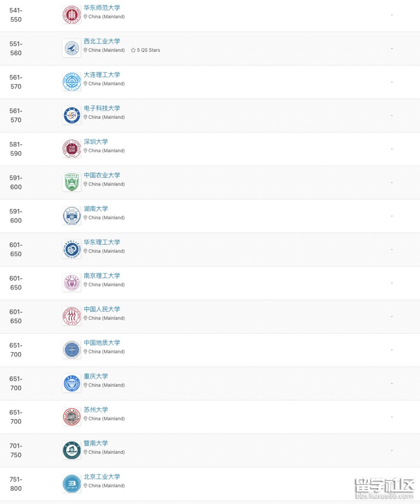Open the 苏州大学 university link
The height and width of the screenshot is (504, 420).
(96, 409)
